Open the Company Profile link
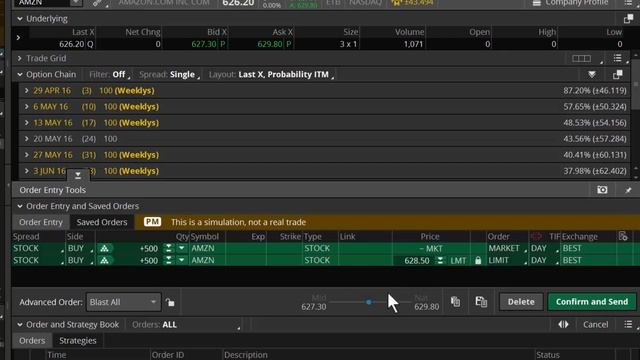 pos(577,3)
